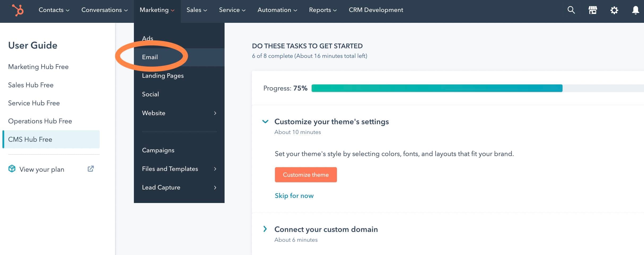The width and height of the screenshot is (644, 255).
Task: Click the external link icon beside View your plan
Action: point(91,169)
